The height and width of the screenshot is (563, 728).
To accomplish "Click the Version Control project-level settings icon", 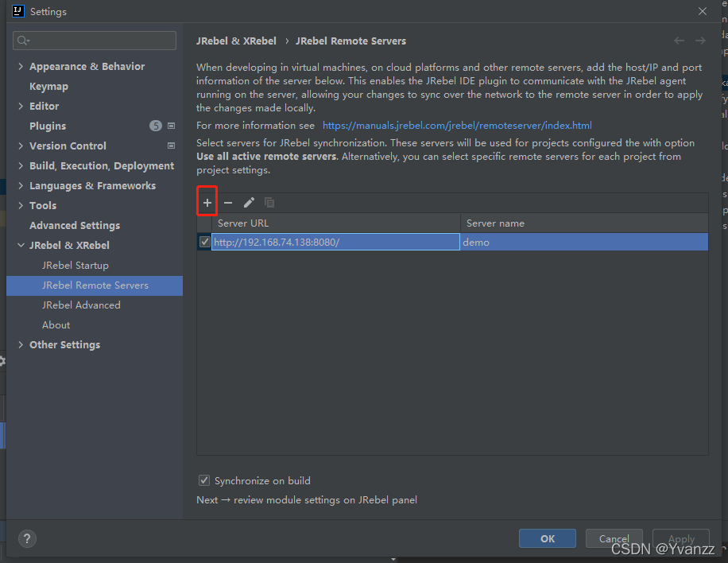I will 172,146.
